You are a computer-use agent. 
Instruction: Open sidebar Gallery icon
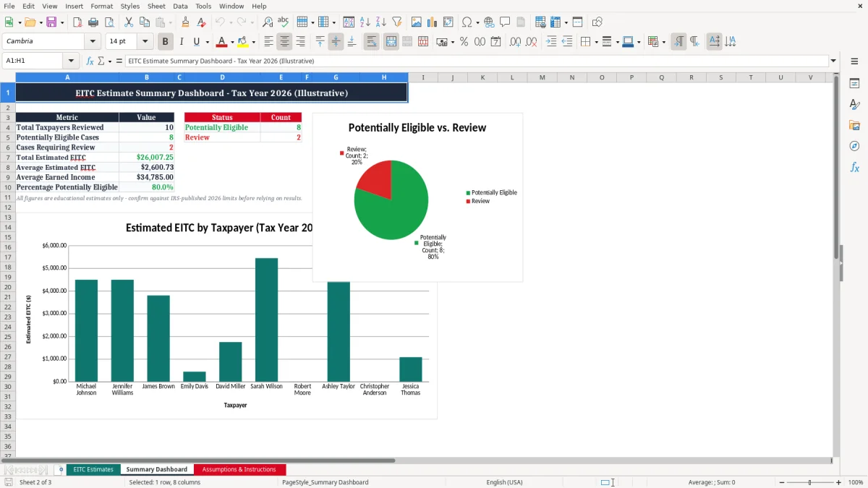[x=854, y=125]
